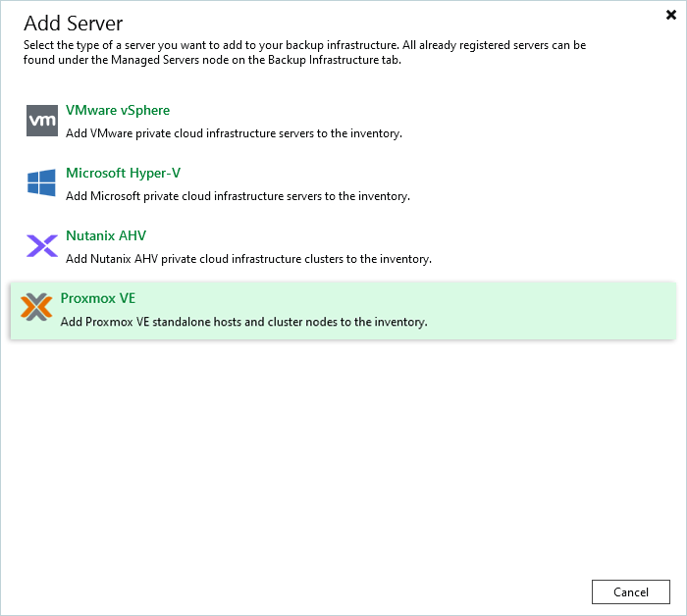
Task: Click the VMware vSphere logo icon
Action: (x=42, y=121)
